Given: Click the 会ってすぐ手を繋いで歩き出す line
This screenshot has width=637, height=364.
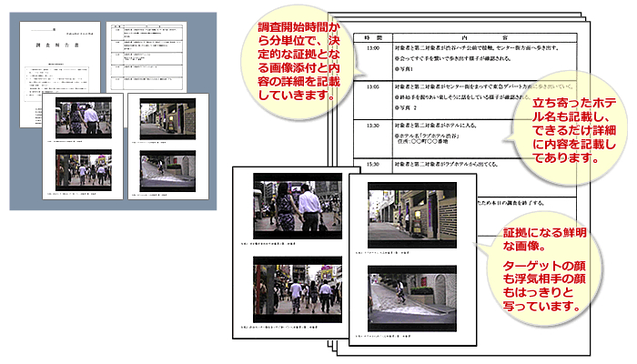Looking at the screenshot, I should point(452,58).
